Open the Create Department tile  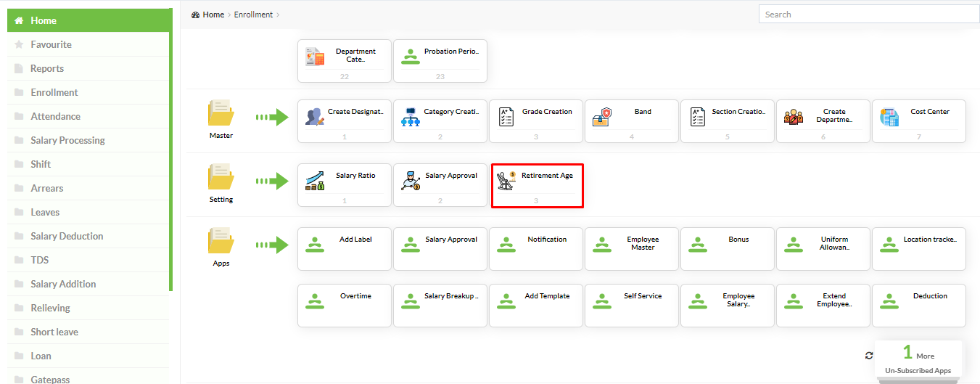coord(823,121)
